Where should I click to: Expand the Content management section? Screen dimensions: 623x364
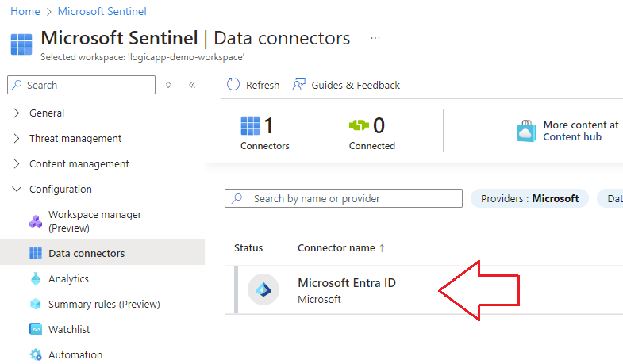(x=17, y=164)
